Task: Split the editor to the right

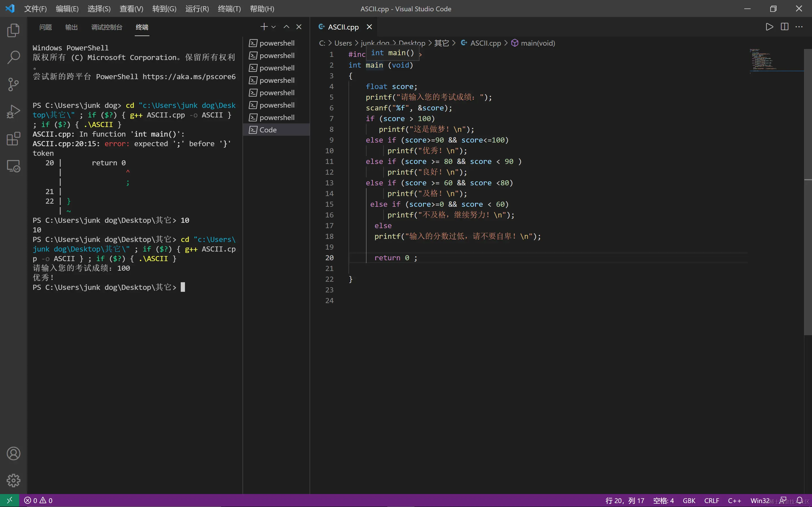Action: tap(784, 27)
